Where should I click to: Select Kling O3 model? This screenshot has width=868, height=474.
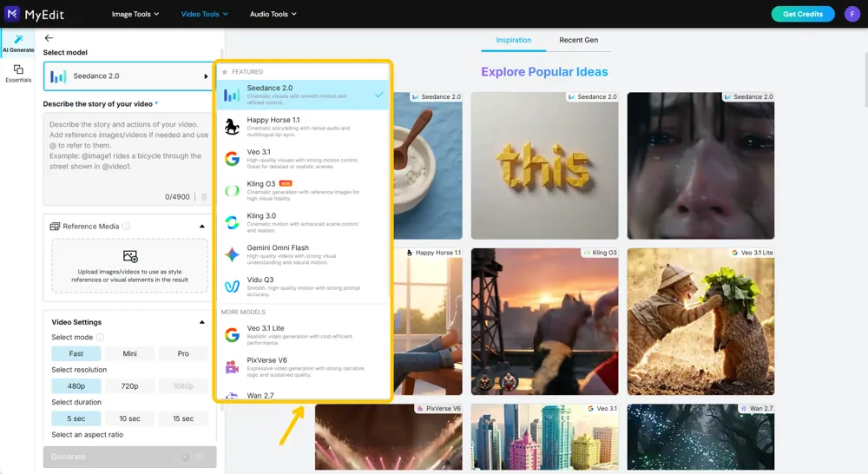[303, 190]
